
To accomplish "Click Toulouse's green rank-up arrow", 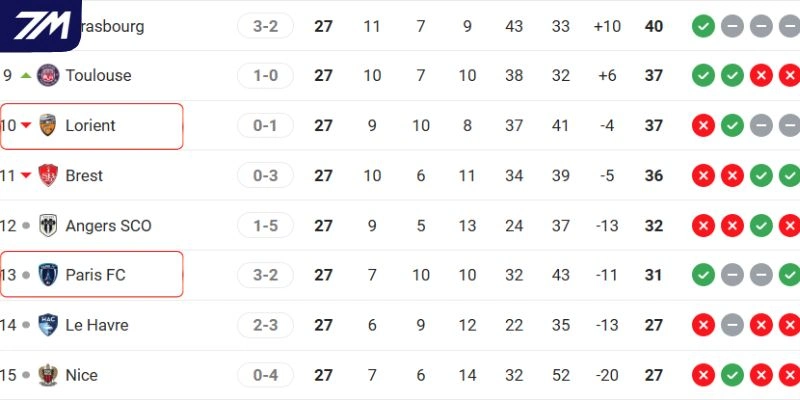I will (26, 75).
